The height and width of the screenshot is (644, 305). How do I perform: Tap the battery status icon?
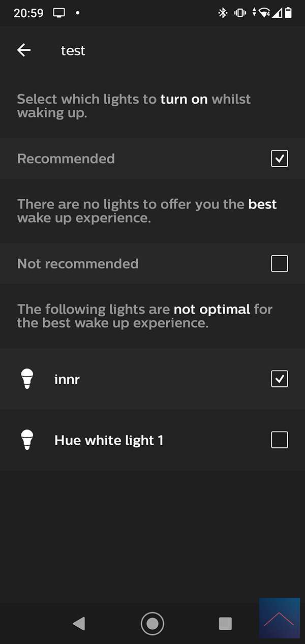[289, 13]
